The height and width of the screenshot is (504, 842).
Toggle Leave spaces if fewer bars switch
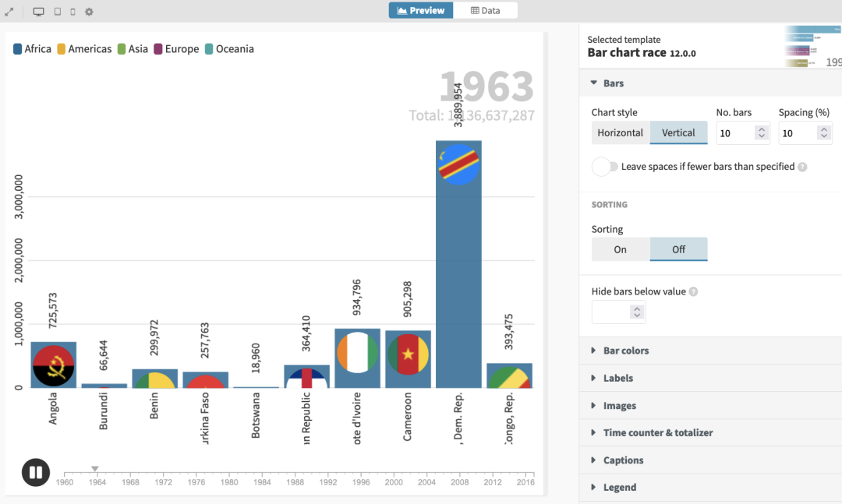point(604,167)
